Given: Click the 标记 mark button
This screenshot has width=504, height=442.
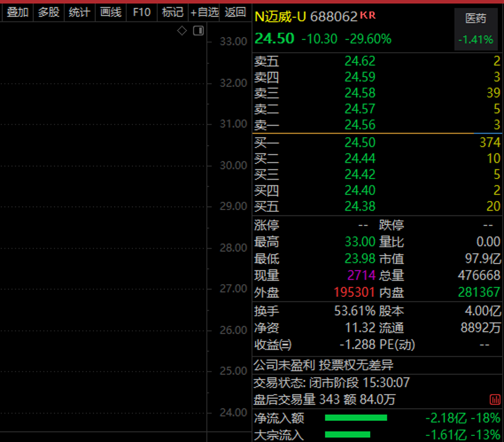Looking at the screenshot, I should tap(172, 12).
